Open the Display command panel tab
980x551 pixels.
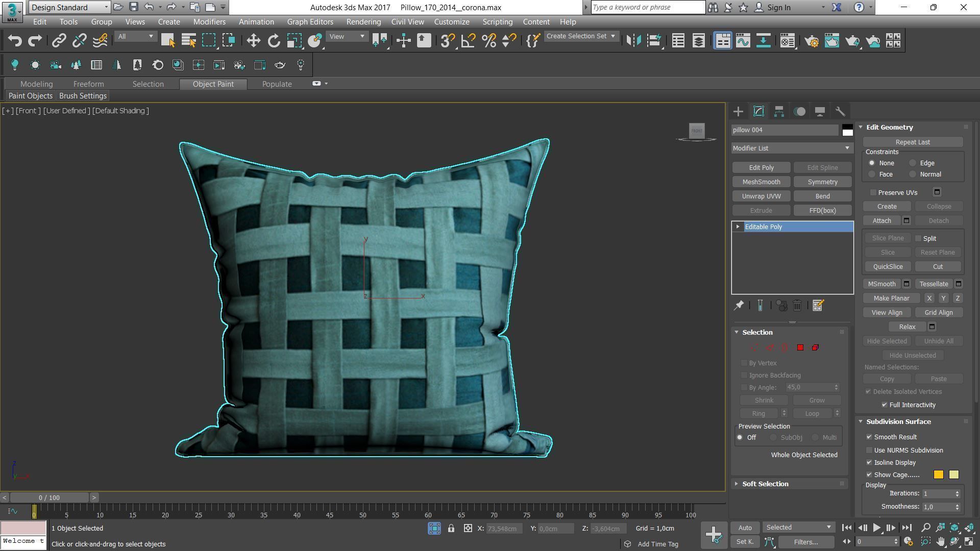coord(820,111)
